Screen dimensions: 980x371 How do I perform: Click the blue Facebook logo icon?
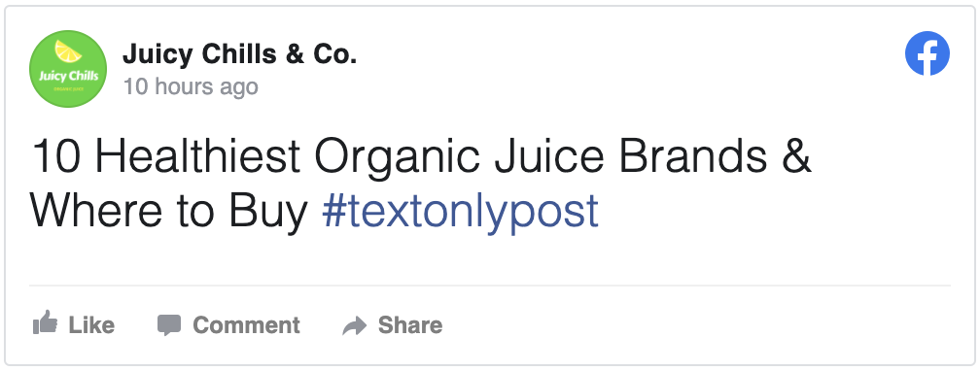tap(927, 53)
